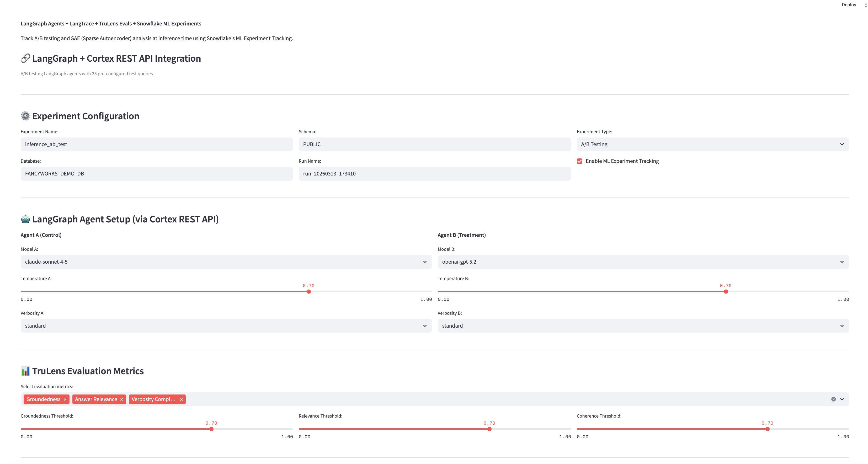Click the Schema input field
Image resolution: width=868 pixels, height=464 pixels.
coord(434,144)
